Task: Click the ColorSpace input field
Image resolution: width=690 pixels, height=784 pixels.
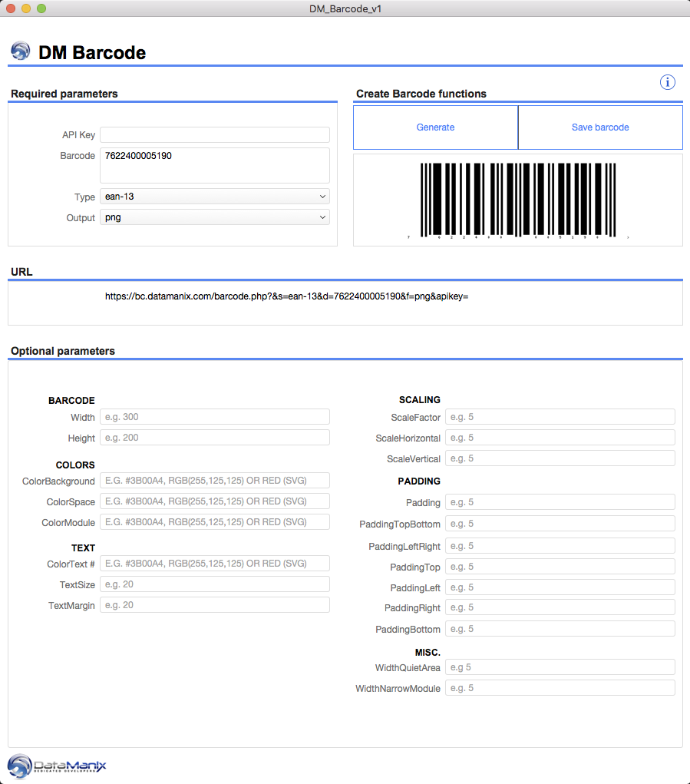Action: click(215, 501)
